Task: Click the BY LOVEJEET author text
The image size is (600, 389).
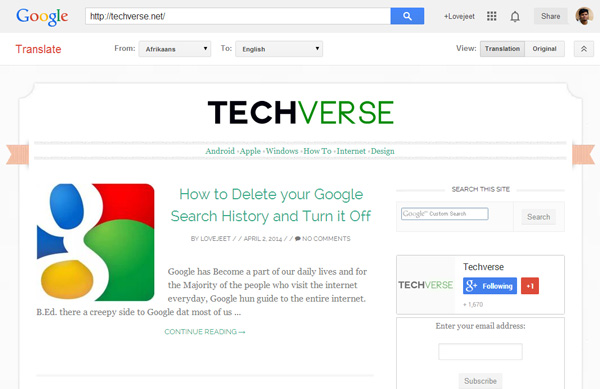Action: click(210, 239)
